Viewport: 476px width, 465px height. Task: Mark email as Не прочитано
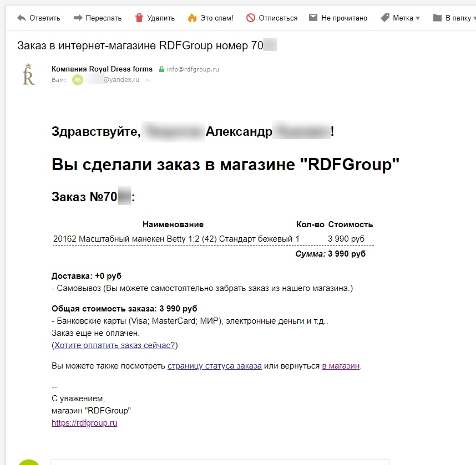[x=345, y=18]
